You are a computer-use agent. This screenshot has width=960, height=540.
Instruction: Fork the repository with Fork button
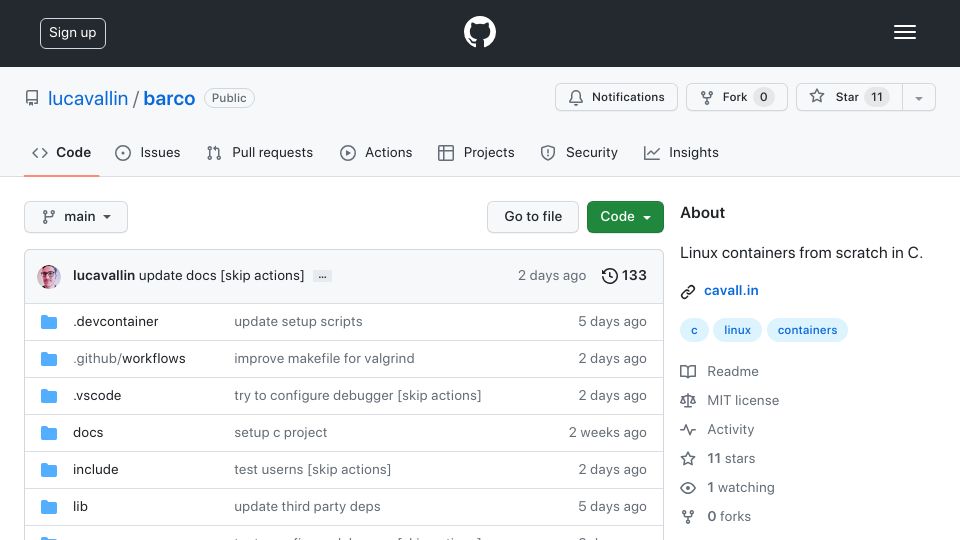tap(737, 97)
